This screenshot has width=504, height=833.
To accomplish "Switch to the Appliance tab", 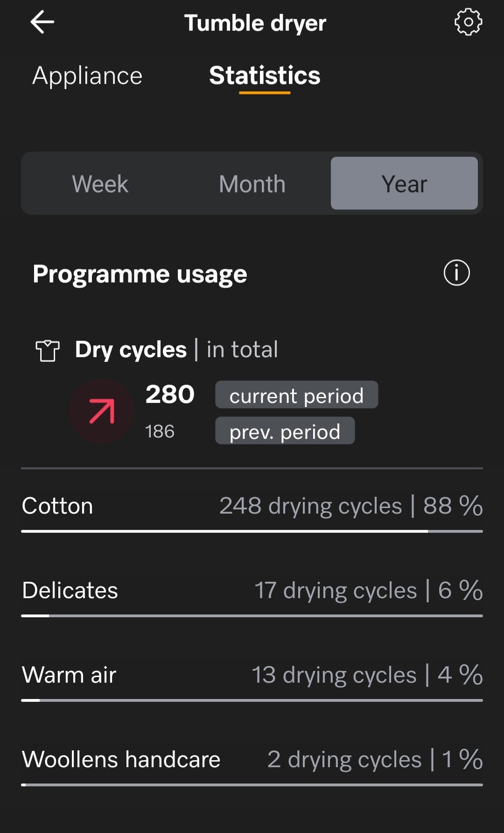I will [x=87, y=76].
